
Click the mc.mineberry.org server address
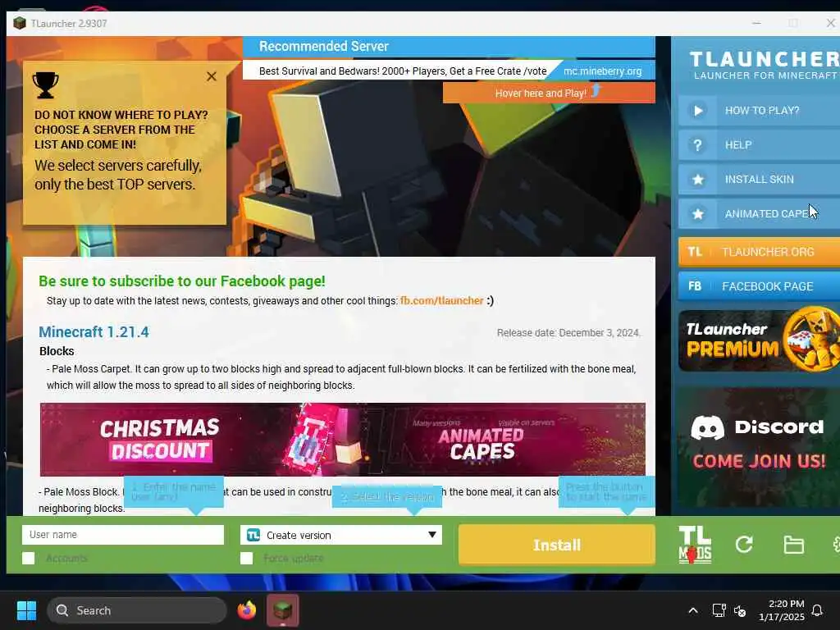602,71
